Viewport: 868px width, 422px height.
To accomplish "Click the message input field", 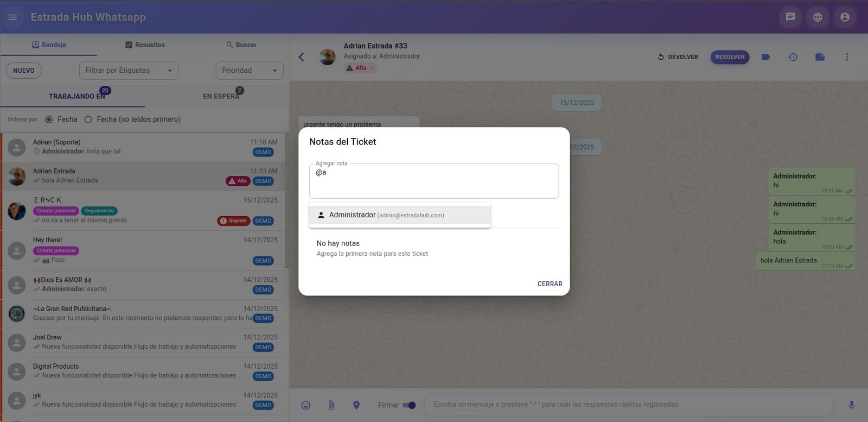I will coord(629,405).
